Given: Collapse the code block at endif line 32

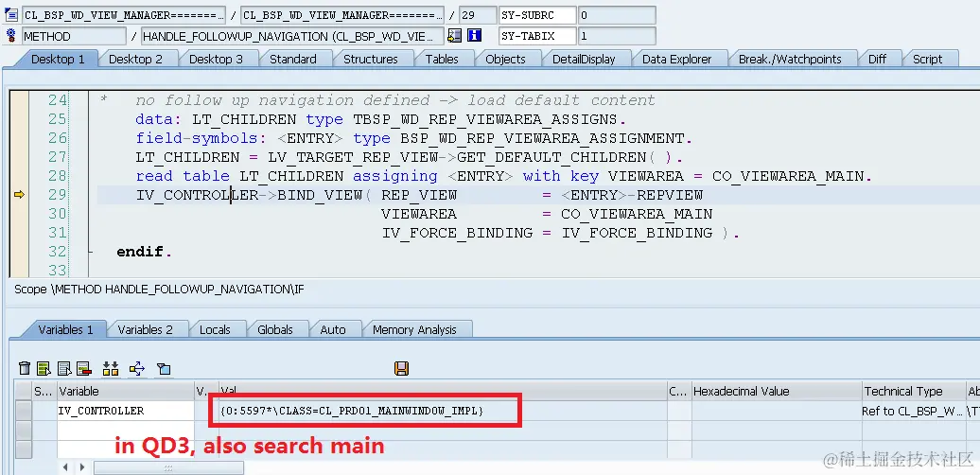Looking at the screenshot, I should point(91,252).
